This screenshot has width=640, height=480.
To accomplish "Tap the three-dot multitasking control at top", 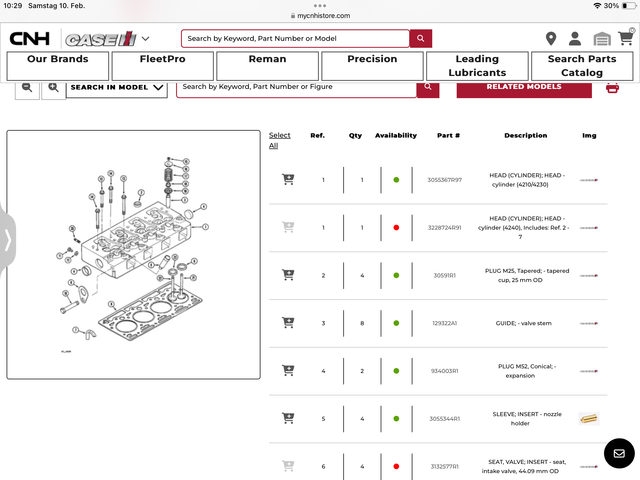I will click(x=320, y=6).
